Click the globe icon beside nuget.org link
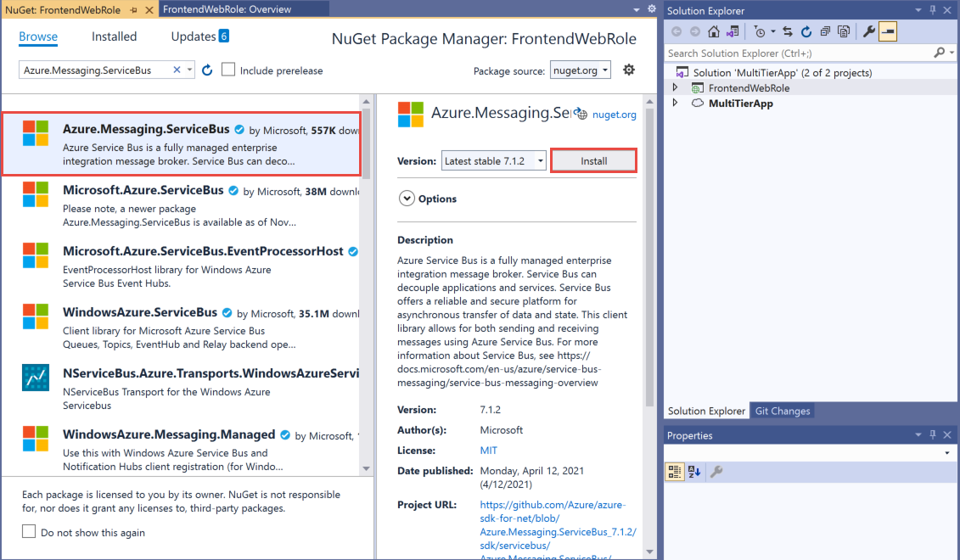The width and height of the screenshot is (960, 560). tap(581, 114)
